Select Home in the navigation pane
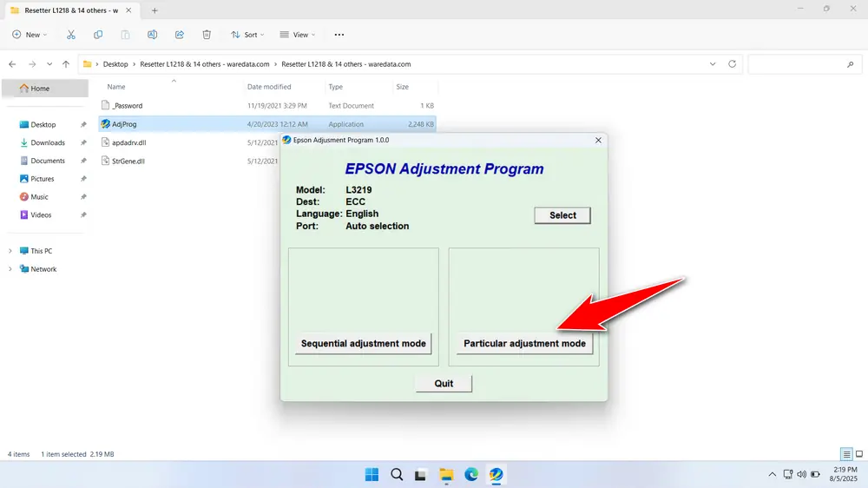 click(45, 88)
